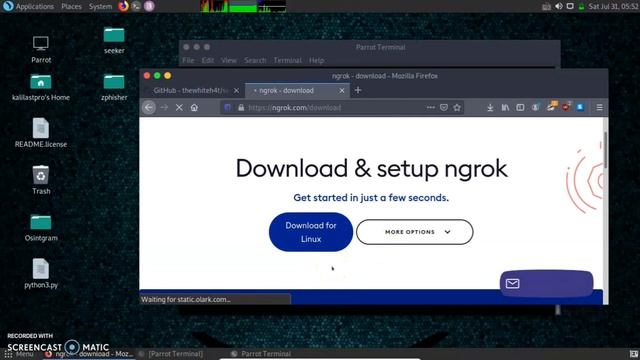Click the red extension icon in toolbar
Screen dimensions: 640x360
[x=565, y=107]
